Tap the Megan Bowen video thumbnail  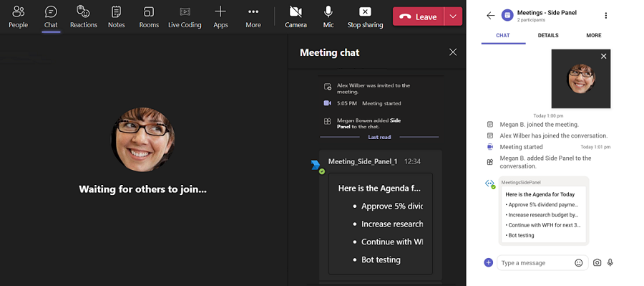[581, 79]
